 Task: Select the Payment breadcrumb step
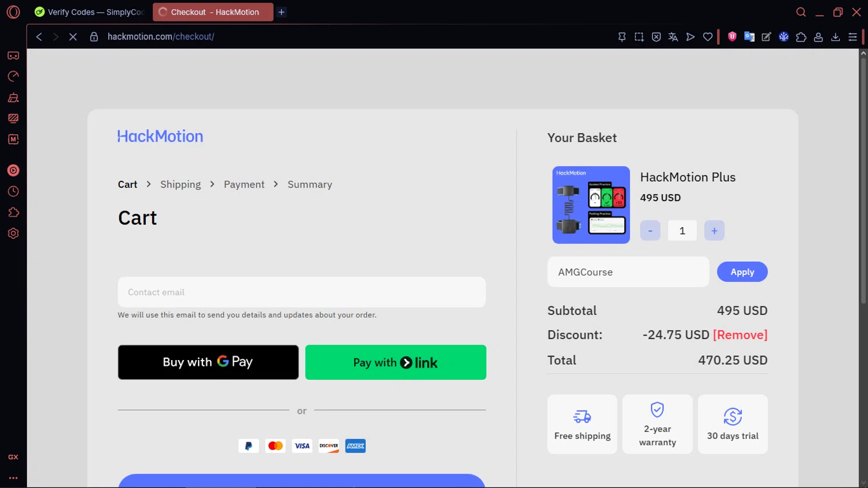[x=244, y=184]
